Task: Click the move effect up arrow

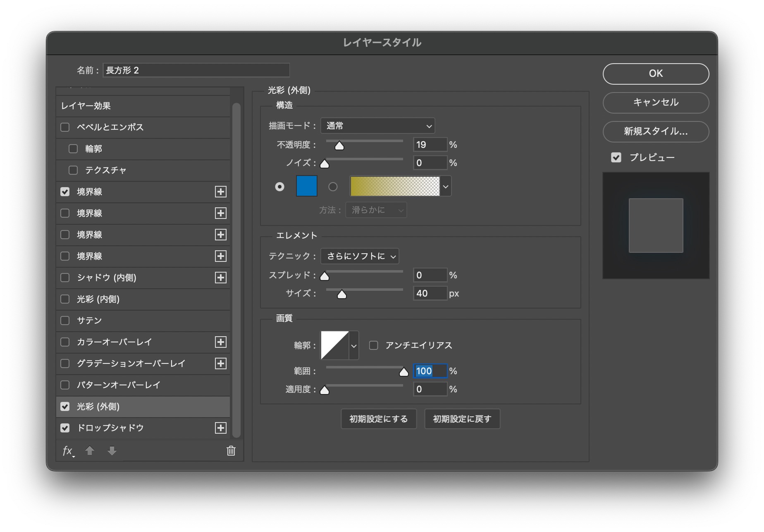Action: pyautogui.click(x=90, y=451)
